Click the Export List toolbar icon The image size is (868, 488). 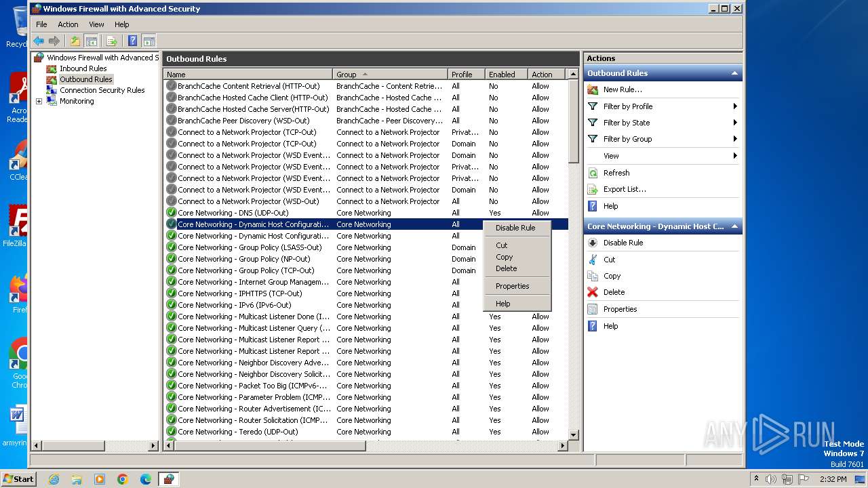pyautogui.click(x=112, y=41)
